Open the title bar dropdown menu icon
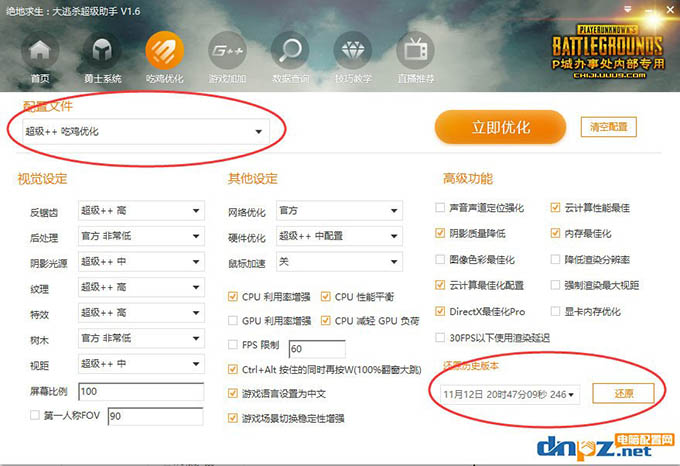 [x=628, y=9]
